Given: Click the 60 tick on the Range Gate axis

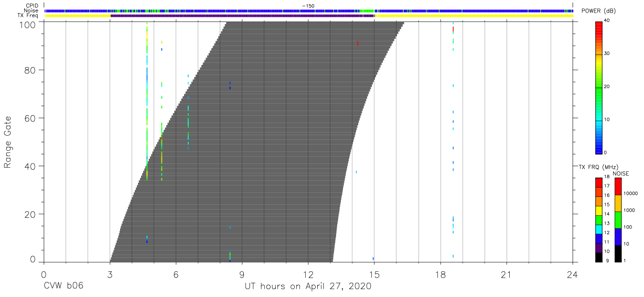Looking at the screenshot, I should 31,118.
